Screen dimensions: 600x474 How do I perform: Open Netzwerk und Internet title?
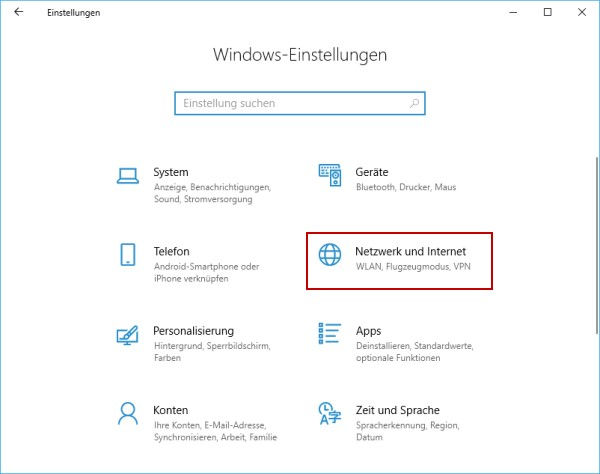[411, 251]
